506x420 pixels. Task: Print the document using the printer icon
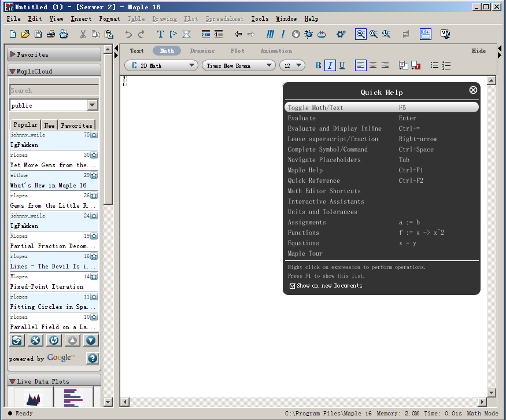coord(51,34)
